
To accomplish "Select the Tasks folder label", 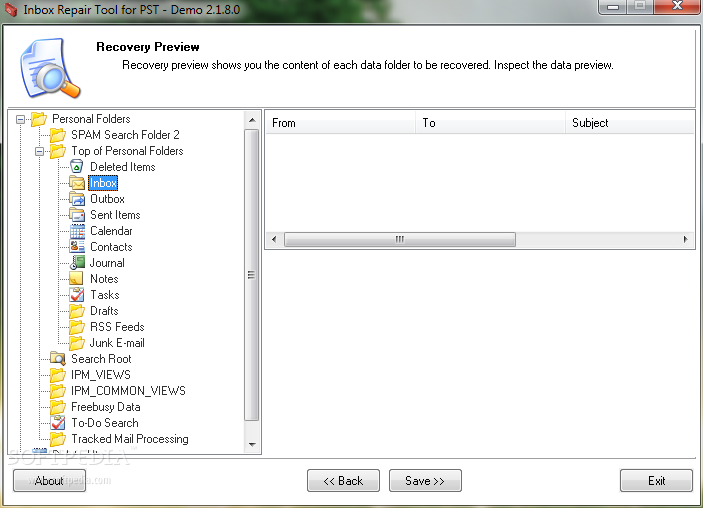I will (x=105, y=295).
